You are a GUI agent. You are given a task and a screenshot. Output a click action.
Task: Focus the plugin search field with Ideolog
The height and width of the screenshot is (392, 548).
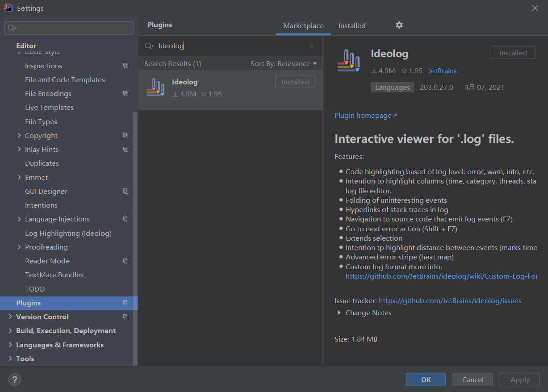point(230,46)
